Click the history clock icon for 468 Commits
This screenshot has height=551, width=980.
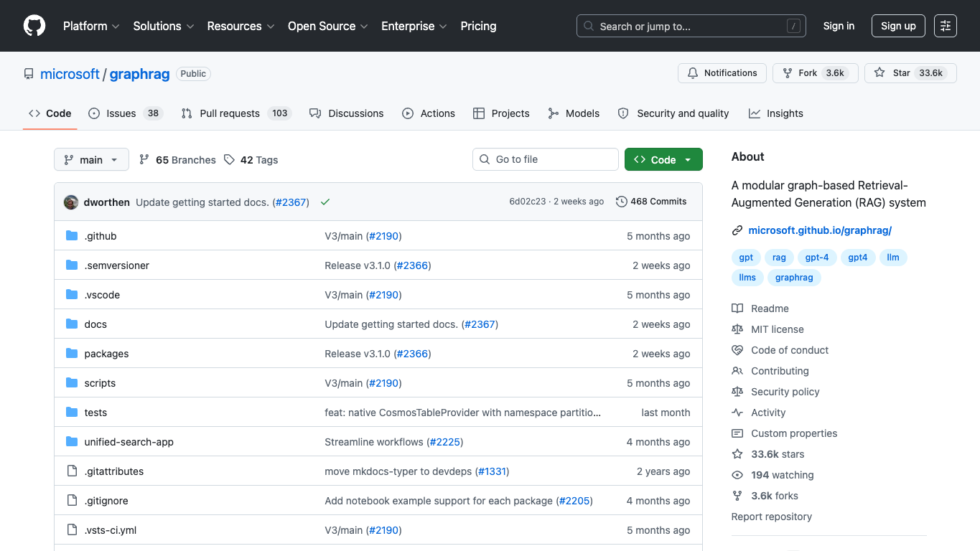[622, 202]
